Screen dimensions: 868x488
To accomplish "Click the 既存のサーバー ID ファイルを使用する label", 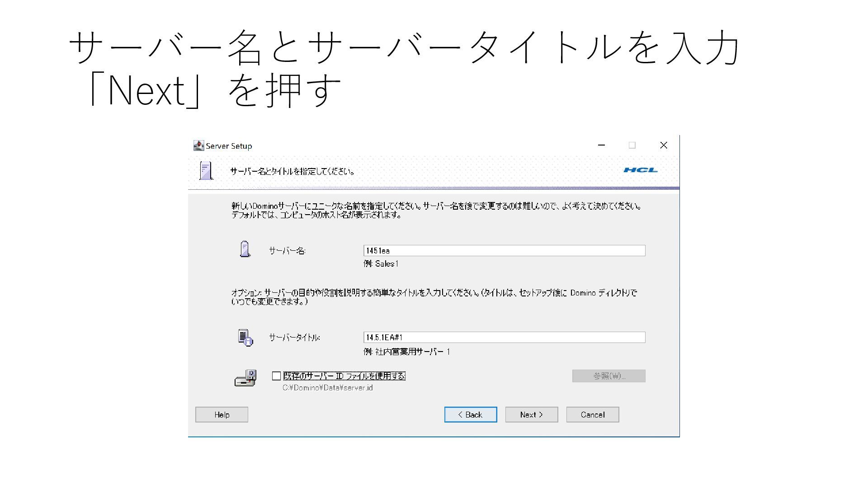I will point(344,376).
